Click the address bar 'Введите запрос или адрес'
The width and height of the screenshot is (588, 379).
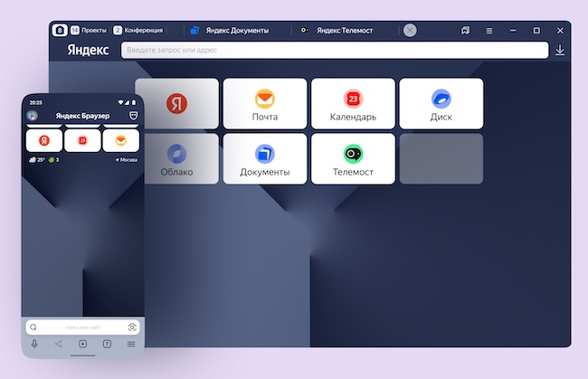click(x=335, y=50)
